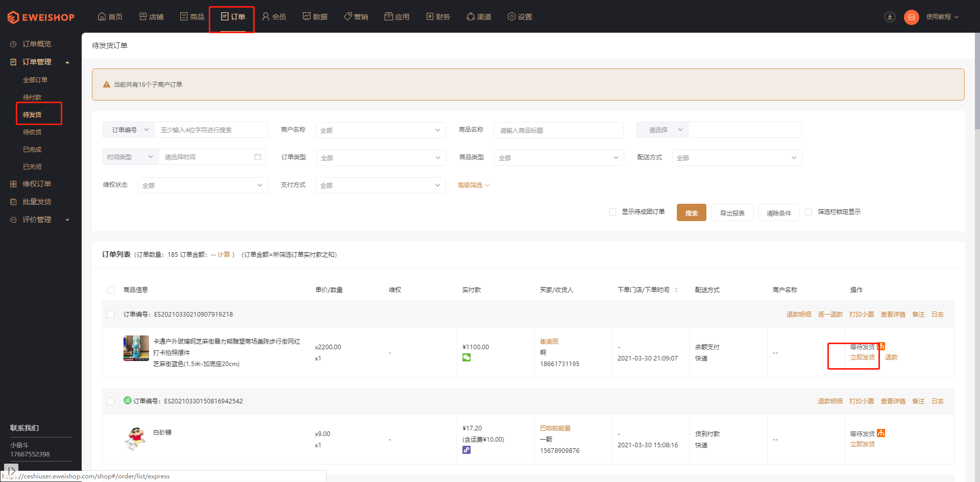The height and width of the screenshot is (482, 980).
Task: Select 全部订单 in the sidebar
Action: (x=35, y=80)
